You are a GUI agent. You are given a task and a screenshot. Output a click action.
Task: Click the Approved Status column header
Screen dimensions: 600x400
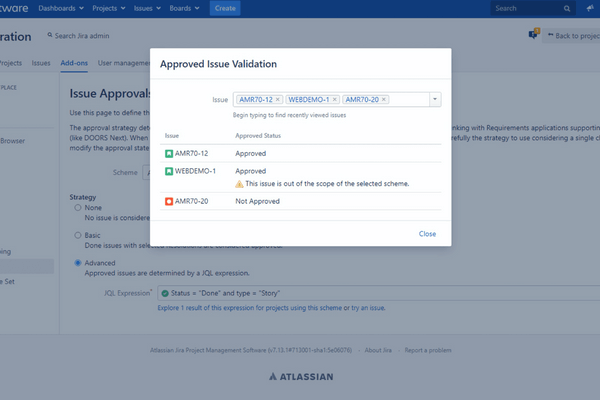[x=258, y=136]
